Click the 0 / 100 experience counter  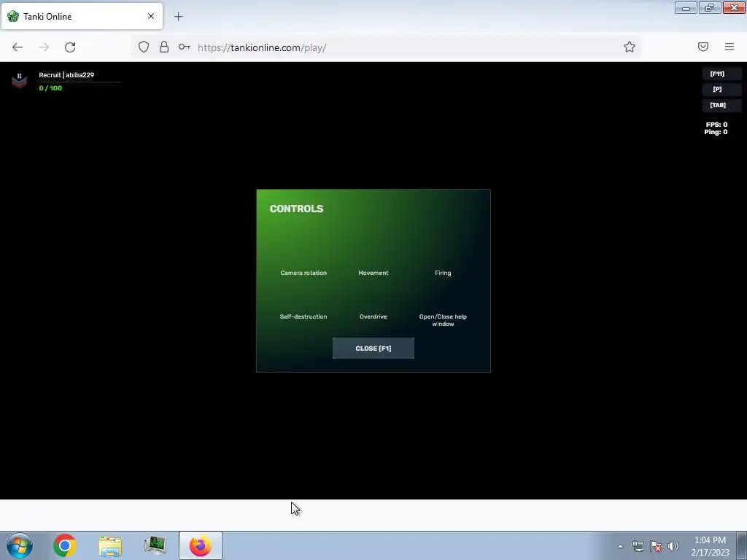[50, 88]
